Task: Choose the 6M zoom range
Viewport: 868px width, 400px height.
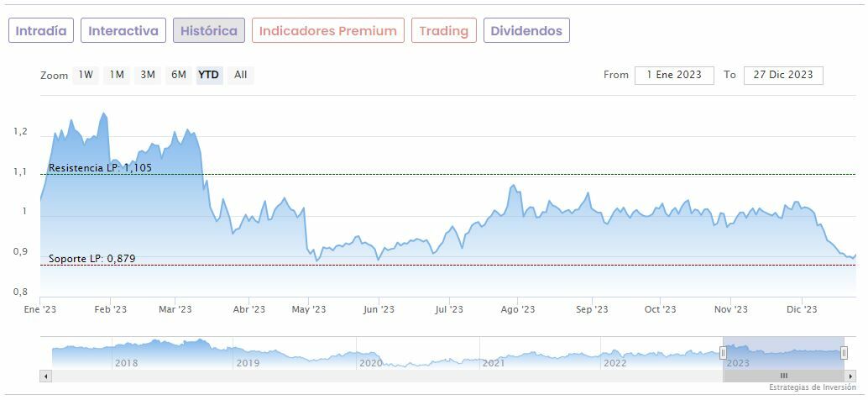Action: tap(179, 75)
